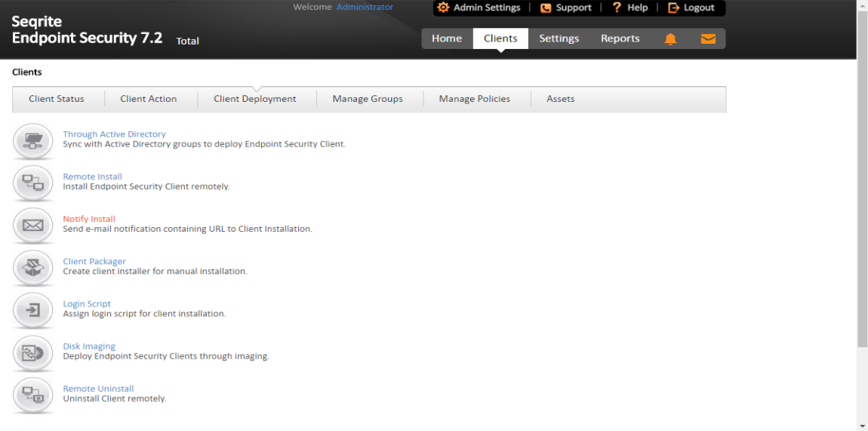
Task: Click the Client Packager box icon
Action: click(33, 267)
